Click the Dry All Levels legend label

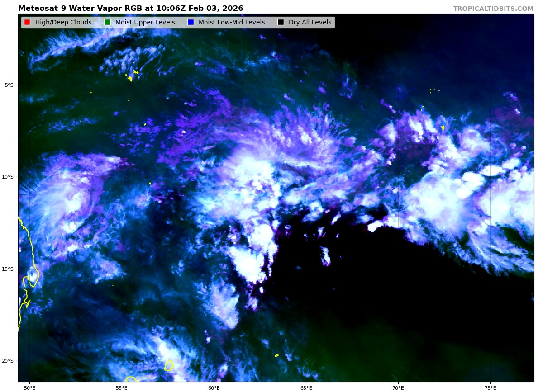[x=310, y=23]
